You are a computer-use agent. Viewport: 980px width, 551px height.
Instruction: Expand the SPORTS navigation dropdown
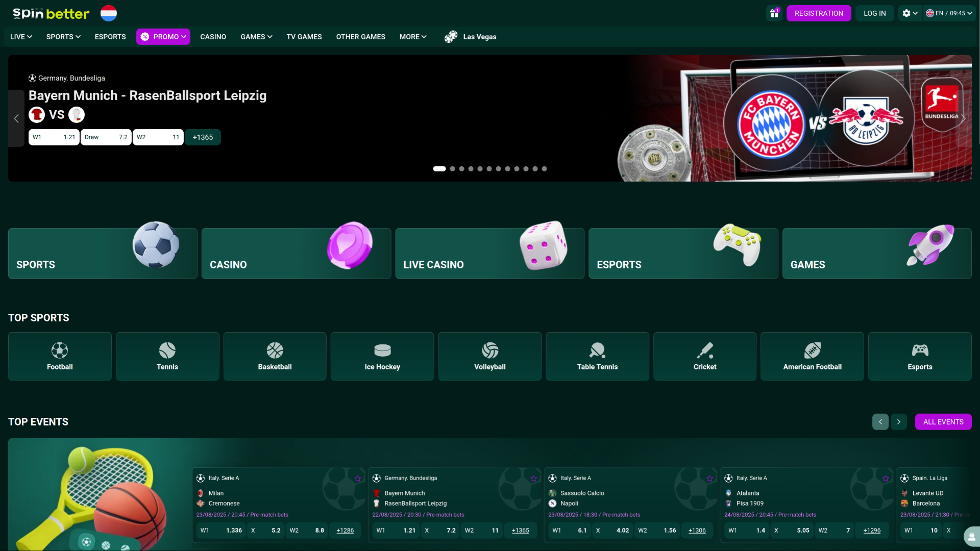click(x=63, y=36)
